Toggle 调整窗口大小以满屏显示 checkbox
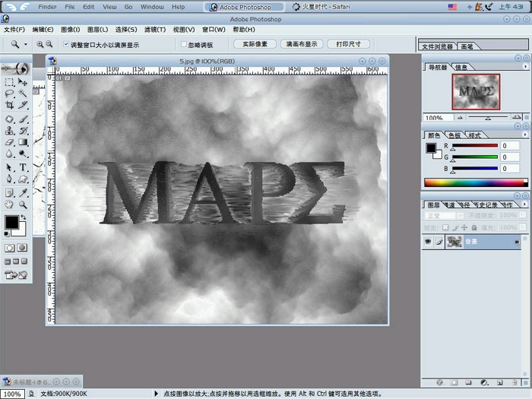This screenshot has width=532, height=399. point(65,45)
